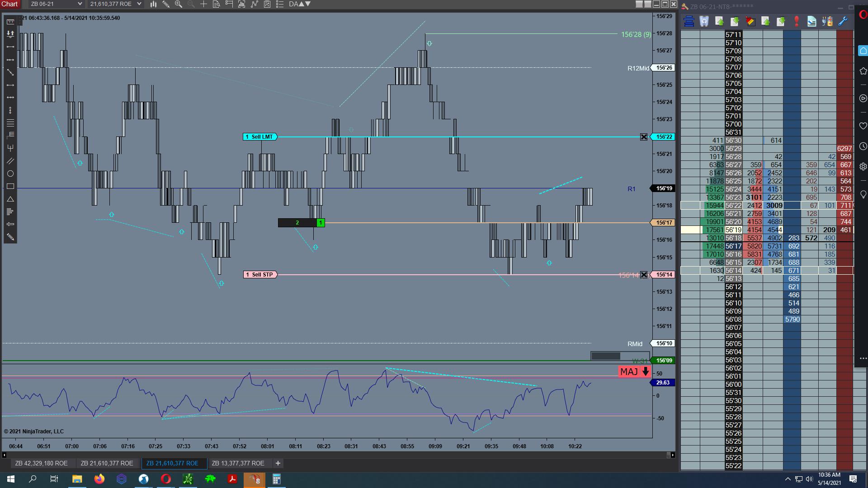Image resolution: width=868 pixels, height=488 pixels.
Task: Open drawing tools pencil menu in toolbar
Action: 166,4
